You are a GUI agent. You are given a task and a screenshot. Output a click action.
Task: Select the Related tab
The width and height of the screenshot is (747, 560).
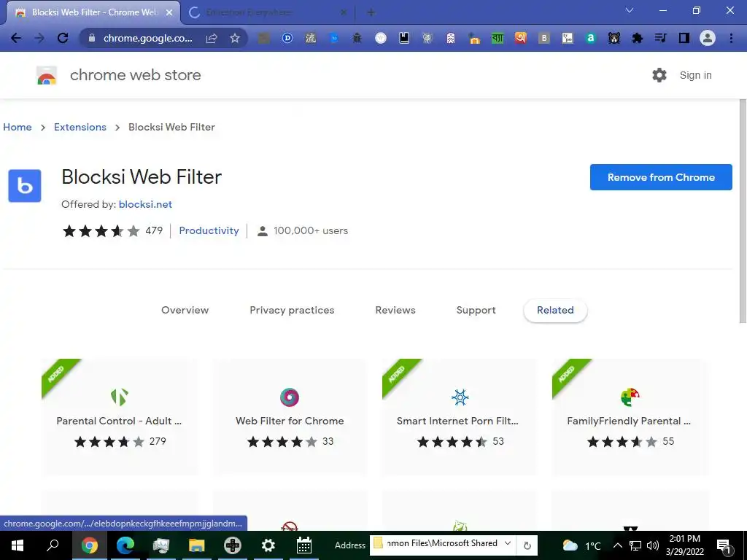click(x=555, y=310)
